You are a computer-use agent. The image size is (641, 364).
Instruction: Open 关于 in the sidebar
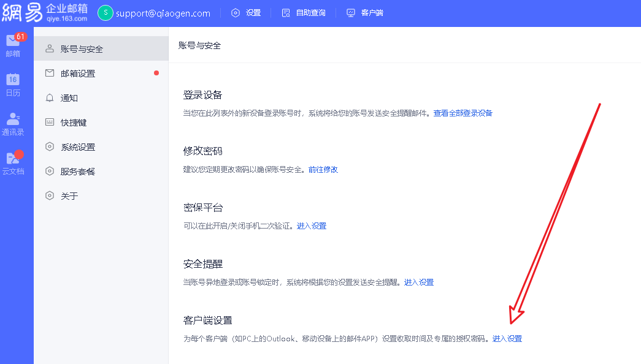(69, 196)
